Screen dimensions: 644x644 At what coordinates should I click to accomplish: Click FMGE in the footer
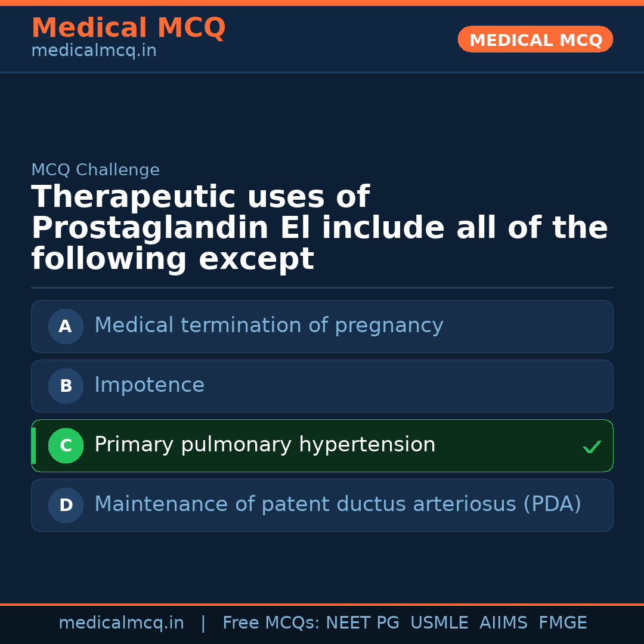562,623
